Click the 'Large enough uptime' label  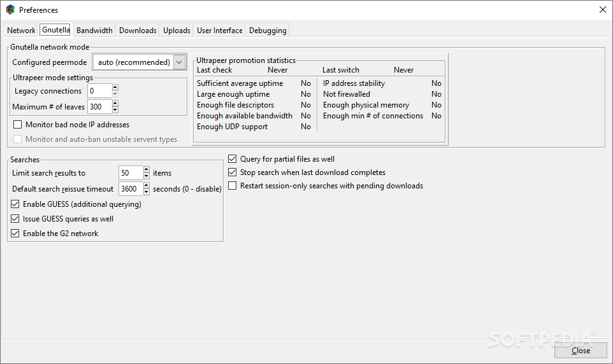[233, 94]
